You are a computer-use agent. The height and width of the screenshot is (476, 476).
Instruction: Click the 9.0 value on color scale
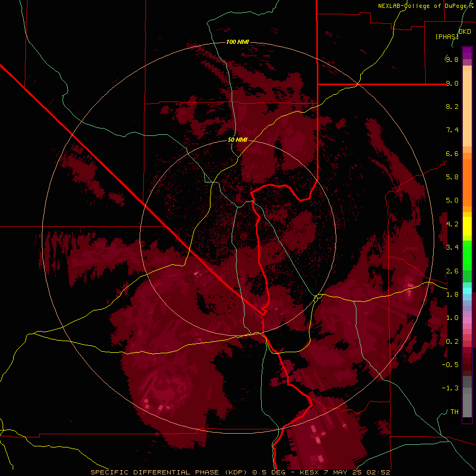(x=452, y=83)
